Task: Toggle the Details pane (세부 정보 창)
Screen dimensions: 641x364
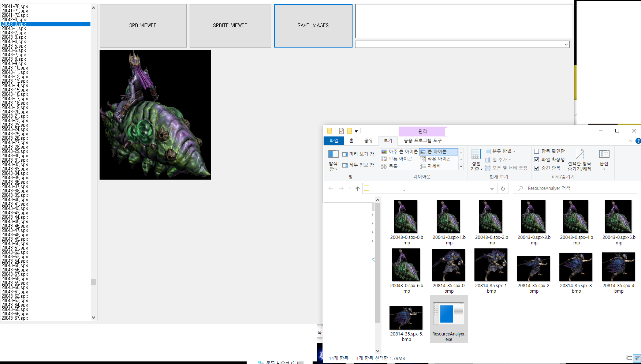Action: pyautogui.click(x=358, y=165)
